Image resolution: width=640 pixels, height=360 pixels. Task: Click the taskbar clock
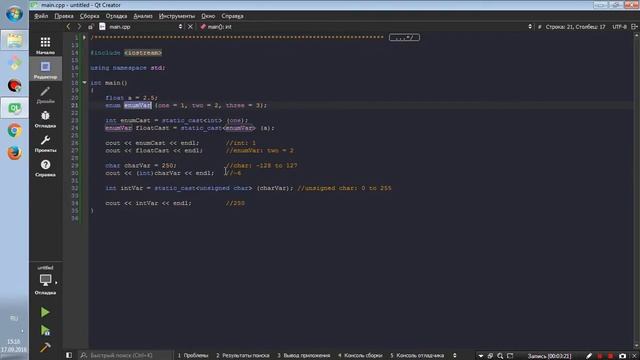(x=13, y=345)
